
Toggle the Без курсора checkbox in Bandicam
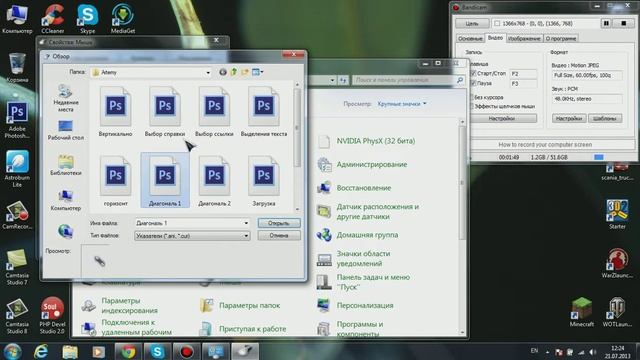click(472, 97)
